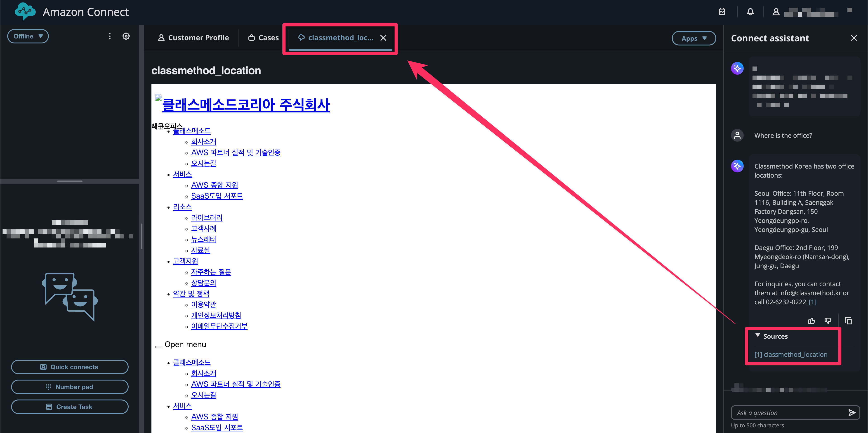This screenshot has height=433, width=868.
Task: Open the three-dot more options menu
Action: pyautogui.click(x=109, y=36)
